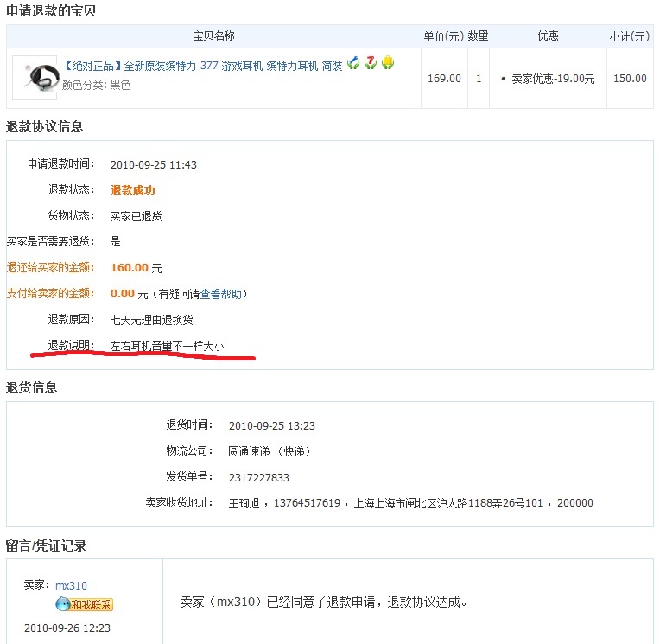Click the 留言/凭证记录 section heading
Image resolution: width=660 pixels, height=644 pixels.
[46, 545]
